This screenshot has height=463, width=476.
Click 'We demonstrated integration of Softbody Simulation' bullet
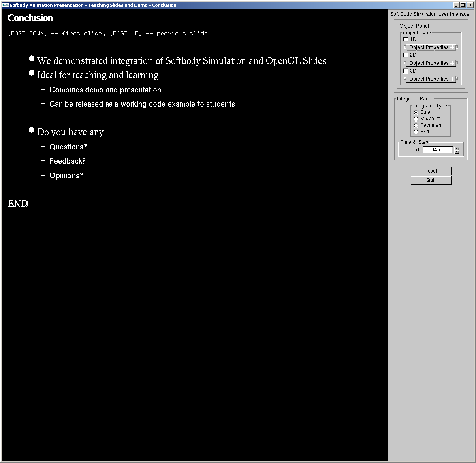click(x=182, y=61)
